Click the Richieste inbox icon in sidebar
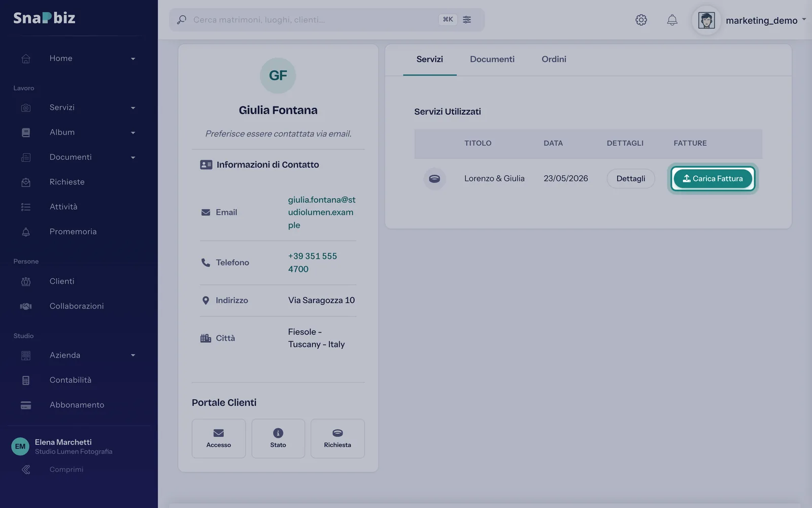The image size is (812, 508). pyautogui.click(x=26, y=182)
